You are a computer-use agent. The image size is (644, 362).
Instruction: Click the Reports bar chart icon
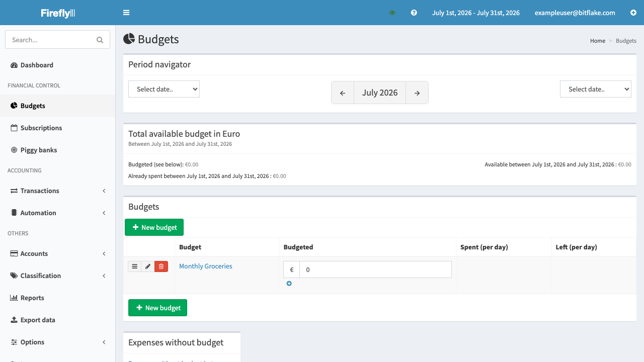pos(14,298)
